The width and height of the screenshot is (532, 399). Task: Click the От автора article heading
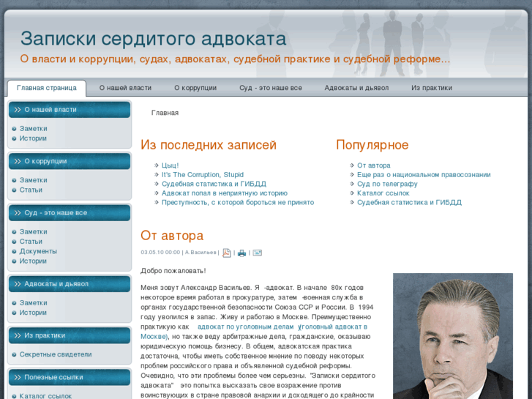pos(172,235)
